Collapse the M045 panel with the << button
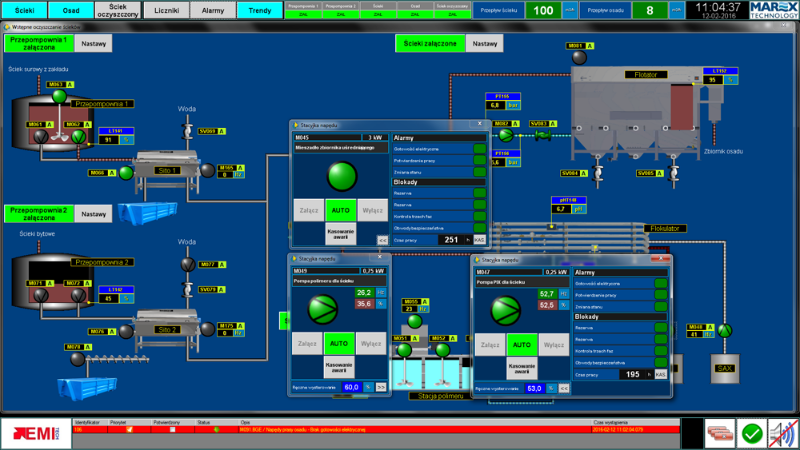 click(x=382, y=241)
